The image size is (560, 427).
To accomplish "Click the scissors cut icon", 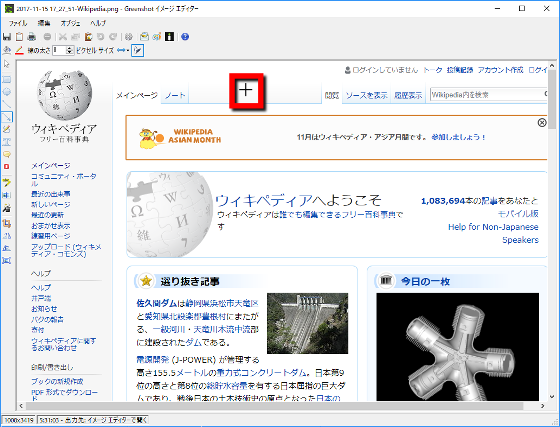I will (63, 36).
